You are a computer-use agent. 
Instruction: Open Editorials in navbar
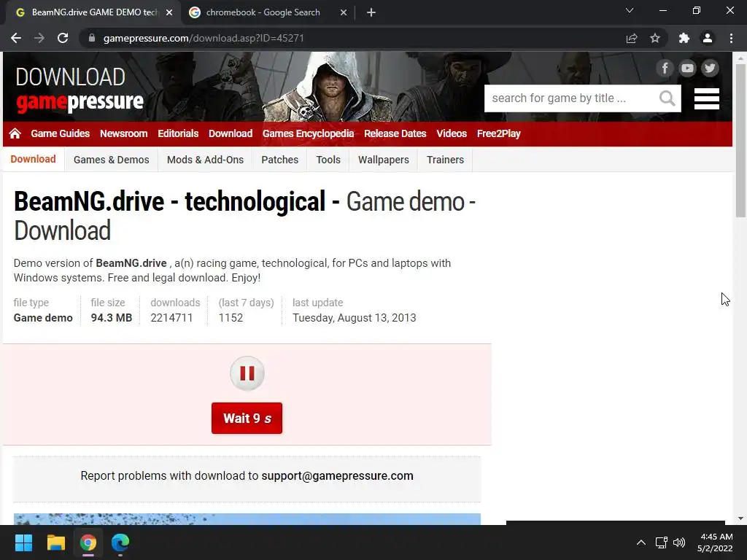pos(178,134)
